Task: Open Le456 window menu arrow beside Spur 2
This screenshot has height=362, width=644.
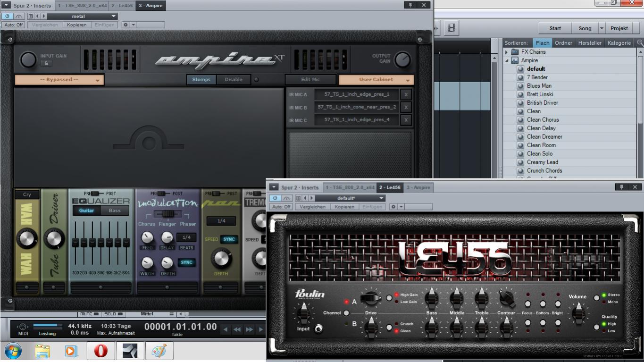Action: [274, 187]
